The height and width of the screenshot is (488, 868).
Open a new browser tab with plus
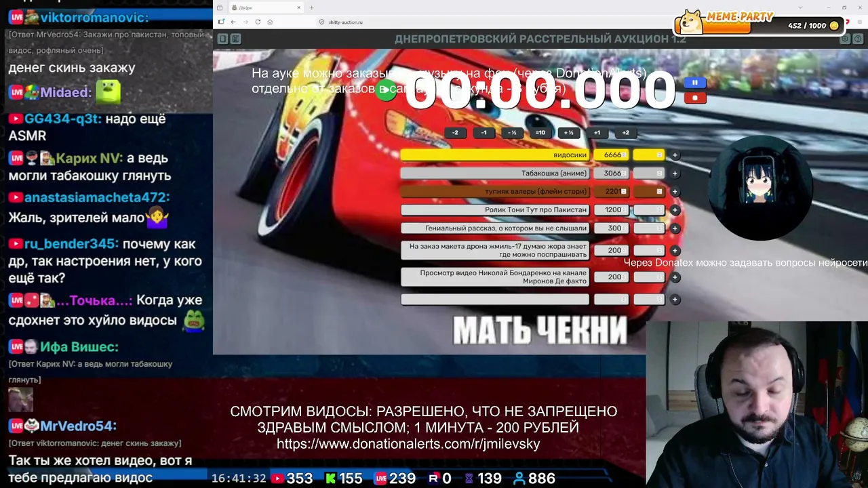tap(311, 7)
